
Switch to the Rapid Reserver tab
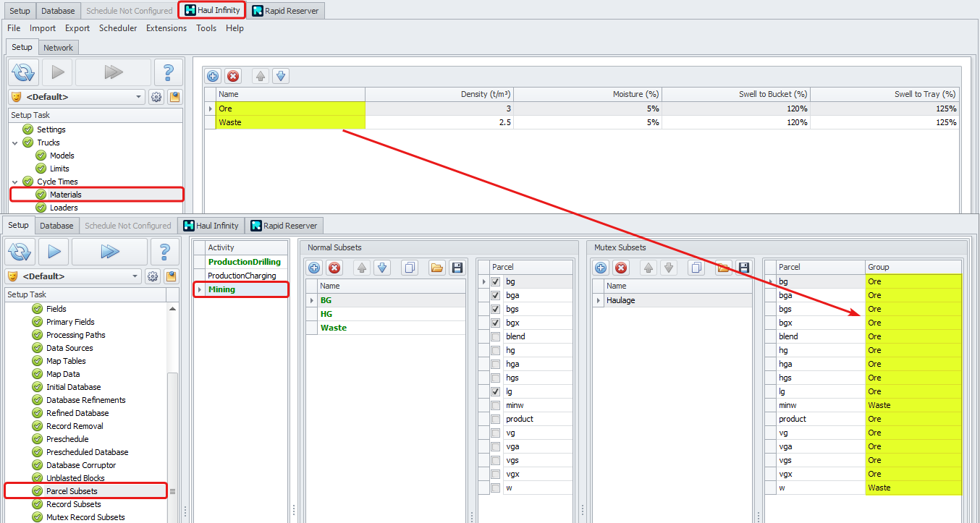pos(287,10)
